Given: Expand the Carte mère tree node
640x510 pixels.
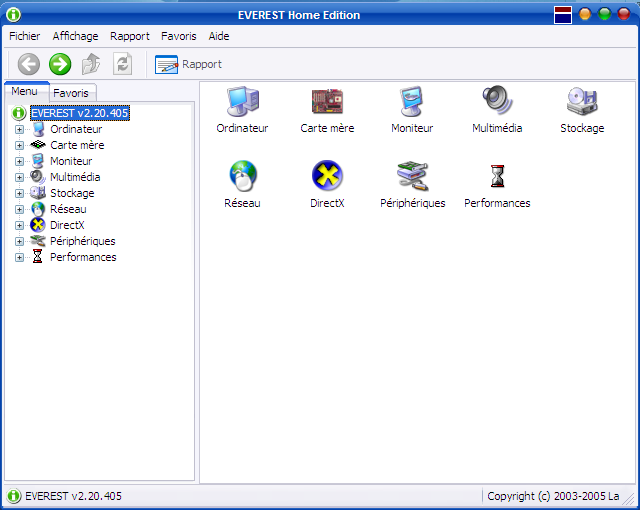Looking at the screenshot, I should point(19,145).
